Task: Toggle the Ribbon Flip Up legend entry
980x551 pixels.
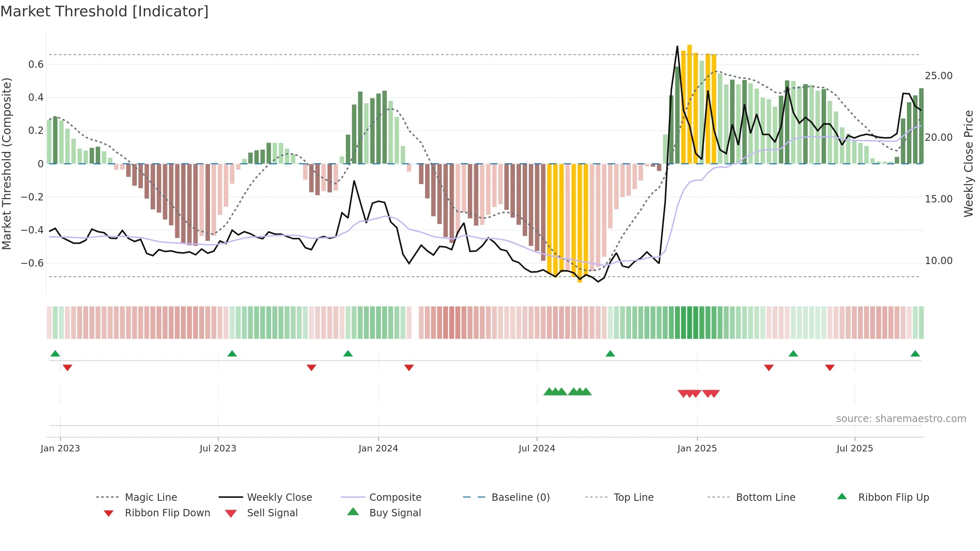Action: pyautogui.click(x=883, y=497)
